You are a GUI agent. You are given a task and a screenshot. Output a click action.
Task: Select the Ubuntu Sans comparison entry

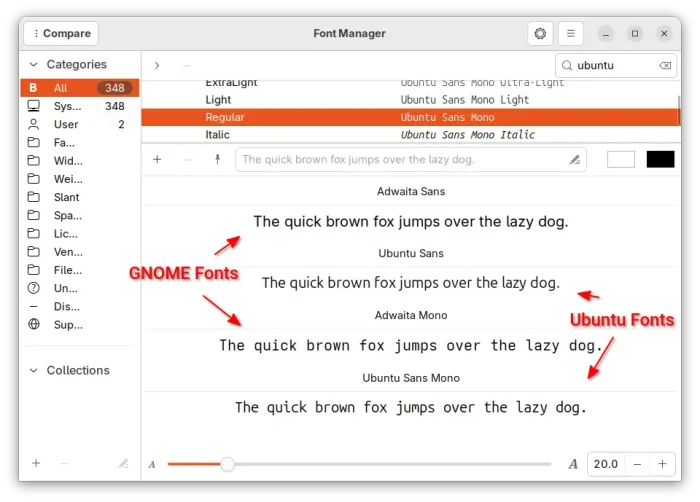pyautogui.click(x=411, y=253)
